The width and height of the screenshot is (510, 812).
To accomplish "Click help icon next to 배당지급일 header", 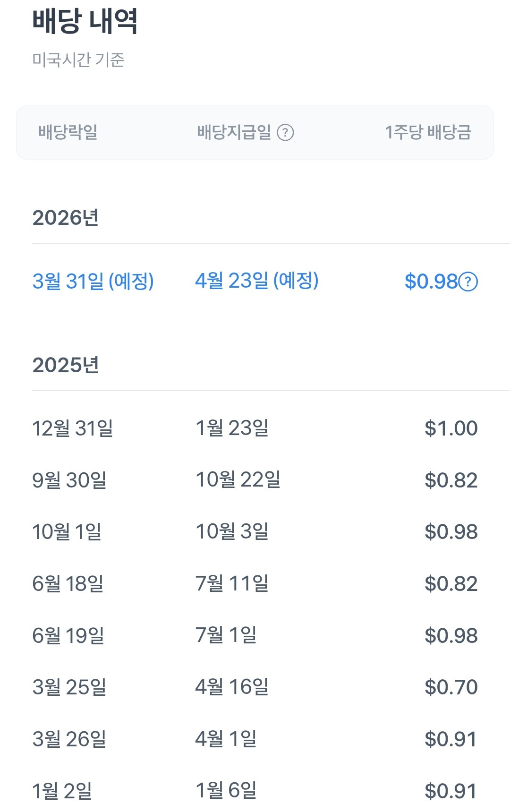I will coord(285,133).
